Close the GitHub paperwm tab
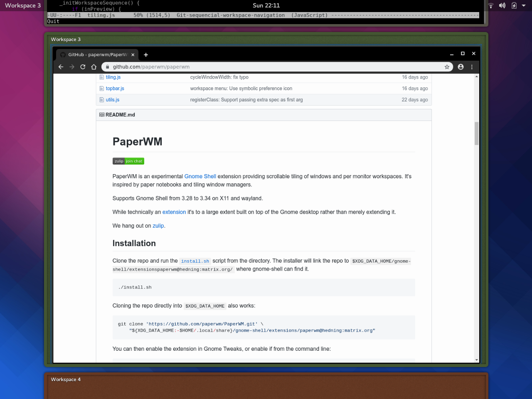This screenshot has width=532, height=399. [x=133, y=55]
